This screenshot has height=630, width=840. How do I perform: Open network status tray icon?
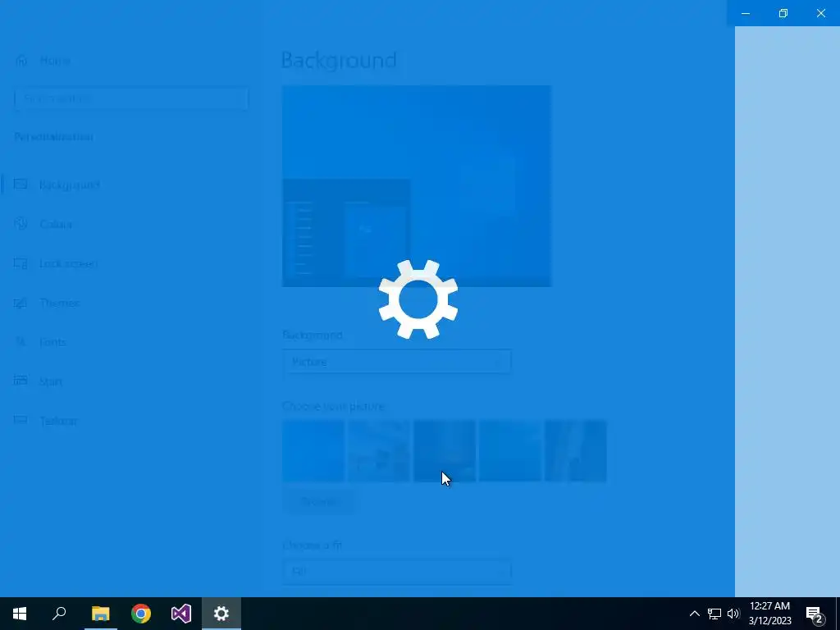(714, 614)
